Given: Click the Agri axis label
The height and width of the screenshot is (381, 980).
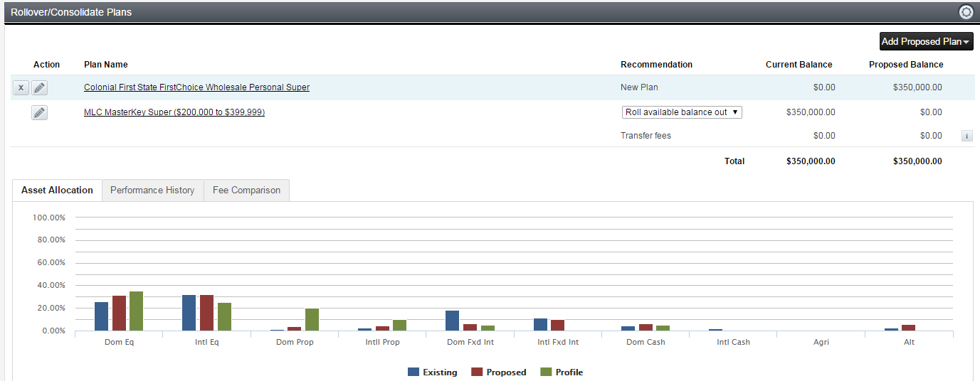Looking at the screenshot, I should [821, 342].
